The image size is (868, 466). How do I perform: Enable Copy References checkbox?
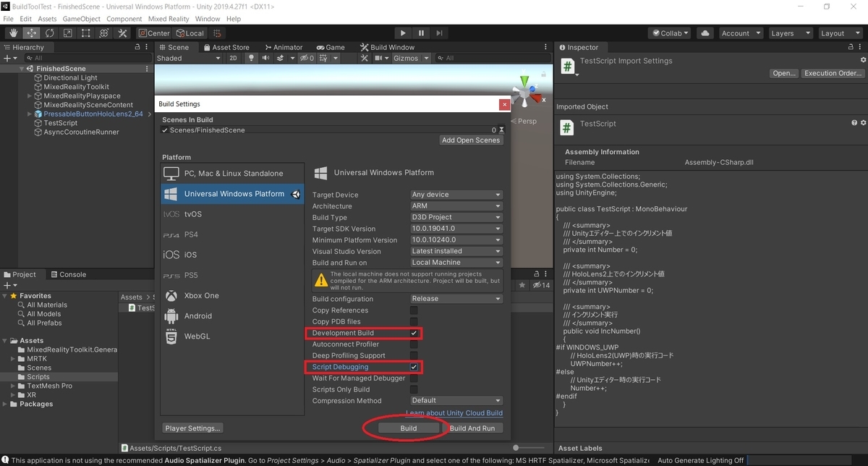coord(414,310)
